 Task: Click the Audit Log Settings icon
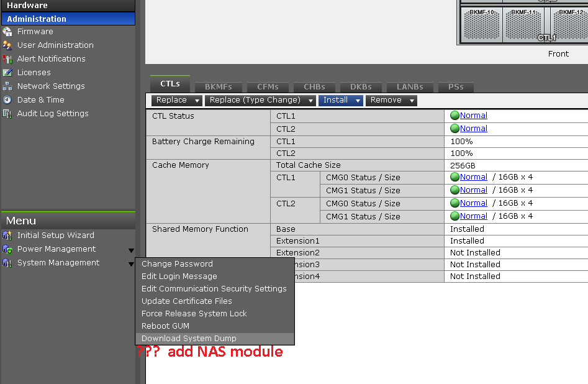7,113
